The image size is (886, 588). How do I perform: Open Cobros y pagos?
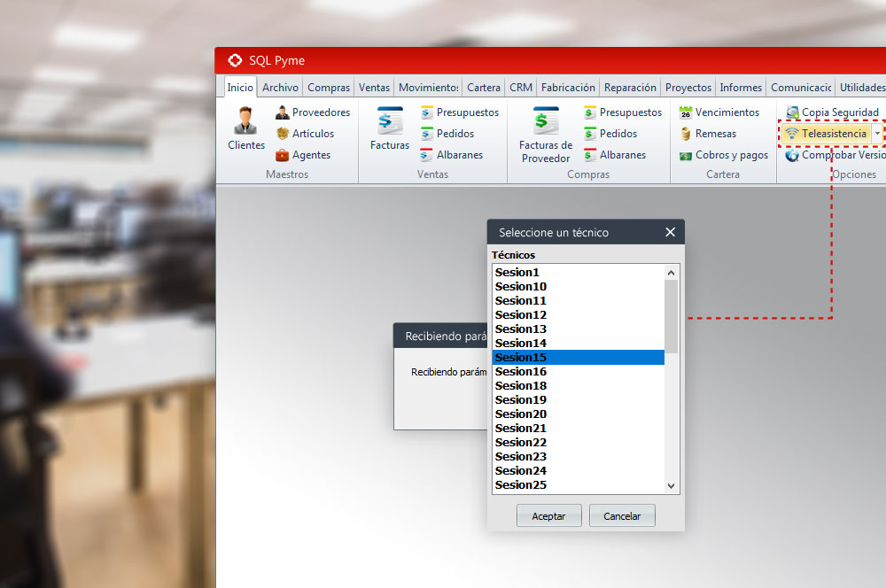click(x=686, y=155)
